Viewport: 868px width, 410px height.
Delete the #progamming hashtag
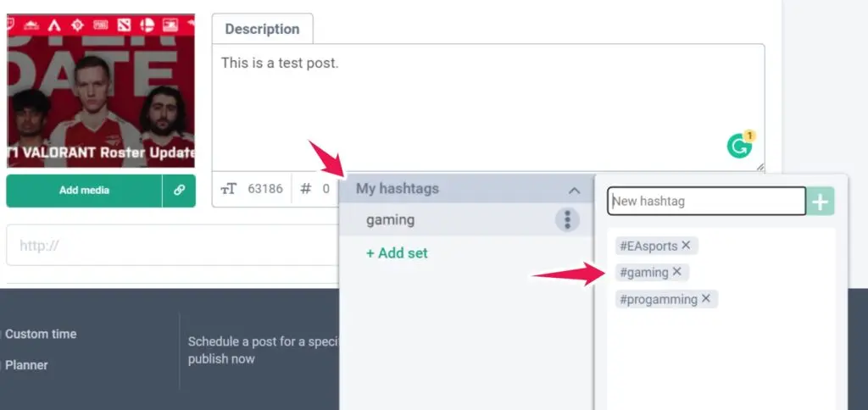706,299
